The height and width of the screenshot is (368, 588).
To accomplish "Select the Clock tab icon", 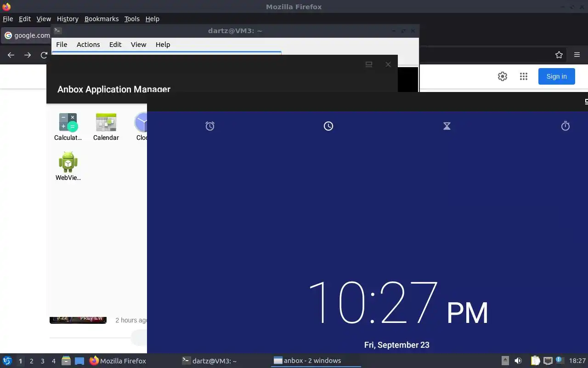I will coord(328,126).
